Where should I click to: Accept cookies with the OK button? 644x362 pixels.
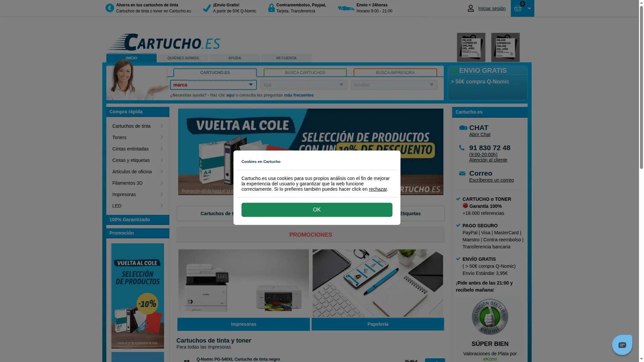click(x=317, y=210)
